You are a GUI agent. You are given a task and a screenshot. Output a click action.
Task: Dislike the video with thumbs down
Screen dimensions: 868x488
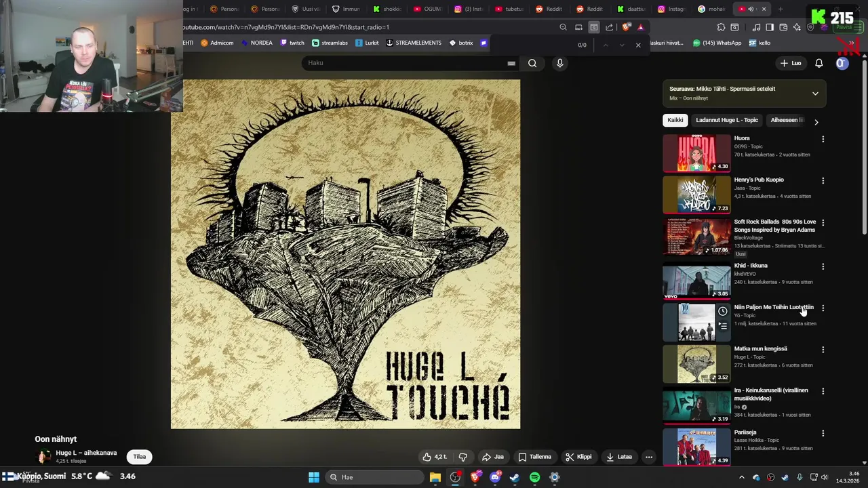(463, 457)
